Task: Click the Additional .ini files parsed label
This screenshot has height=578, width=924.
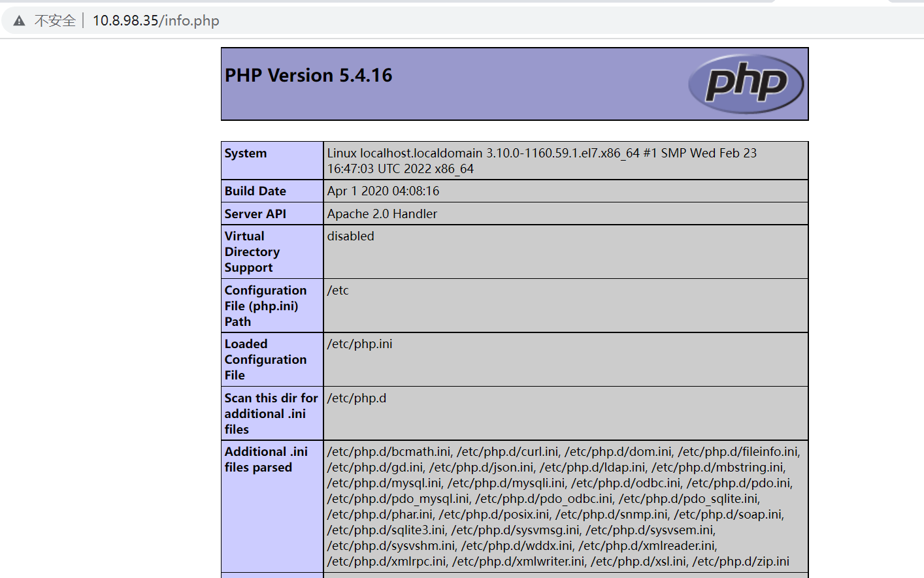Action: (x=266, y=460)
